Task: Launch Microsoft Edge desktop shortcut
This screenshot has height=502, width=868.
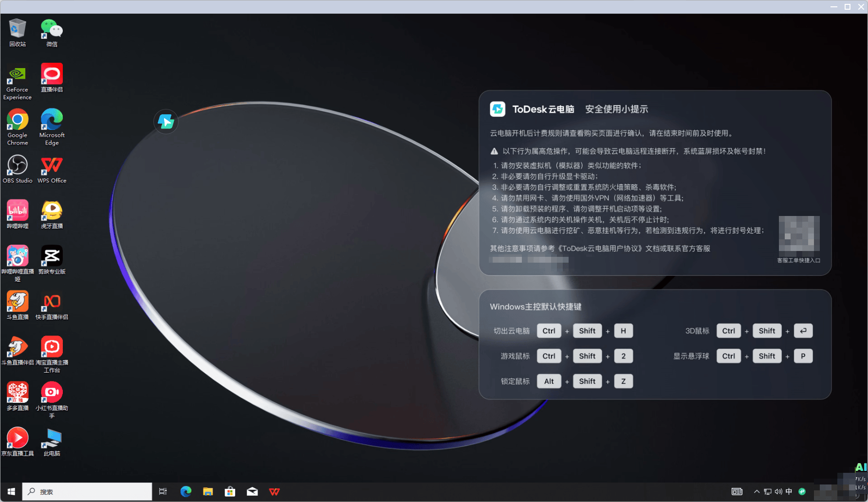Action: pyautogui.click(x=52, y=127)
